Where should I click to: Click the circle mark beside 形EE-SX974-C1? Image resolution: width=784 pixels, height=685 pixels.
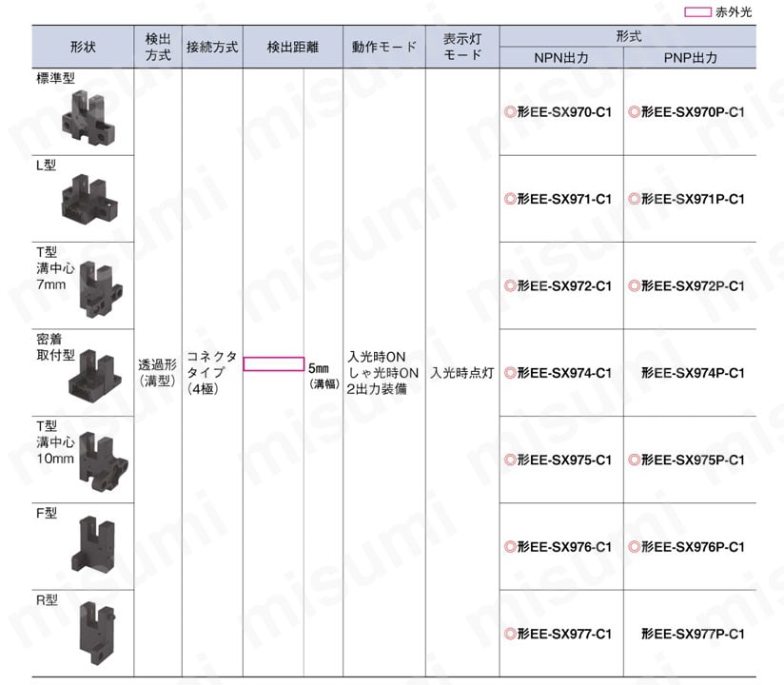(510, 373)
